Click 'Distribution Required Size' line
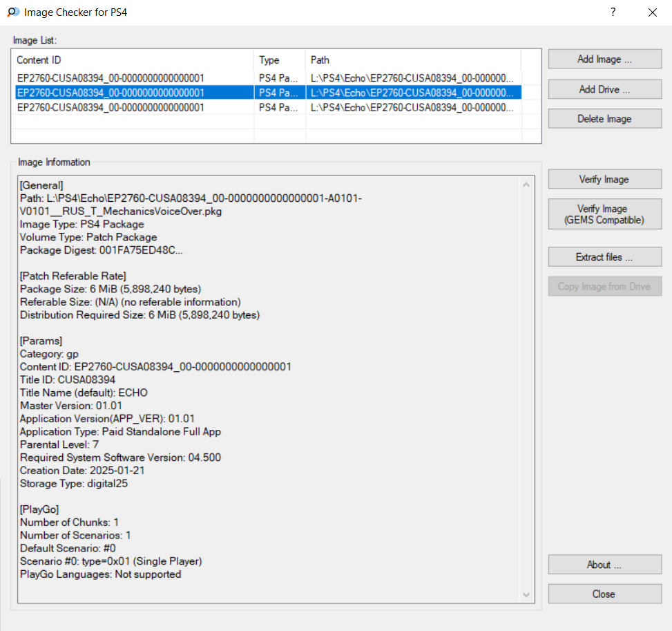 click(140, 315)
